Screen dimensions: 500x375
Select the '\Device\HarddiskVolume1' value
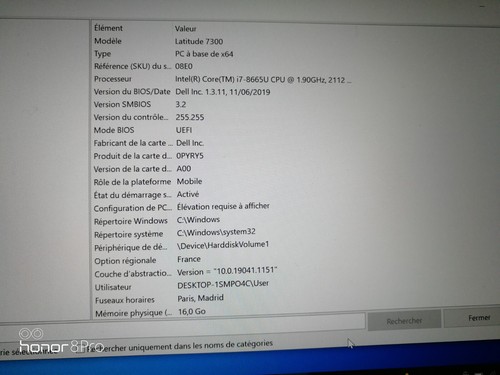pyautogui.click(x=223, y=245)
